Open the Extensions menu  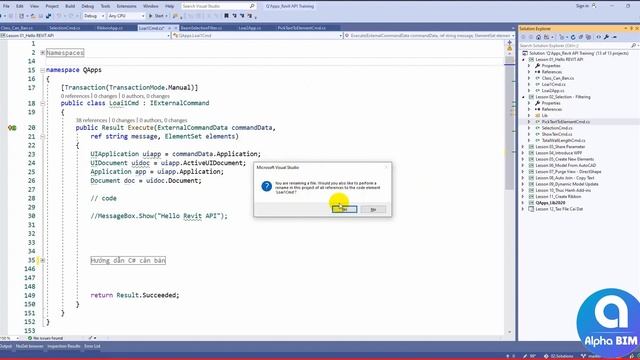click(126, 6)
